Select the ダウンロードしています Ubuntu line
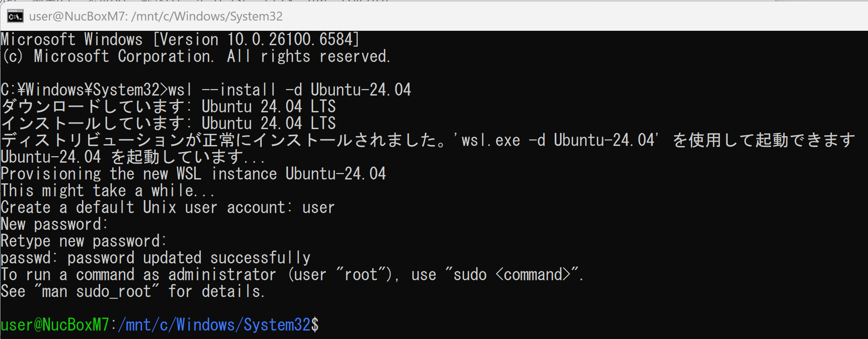This screenshot has width=868, height=339. (168, 106)
